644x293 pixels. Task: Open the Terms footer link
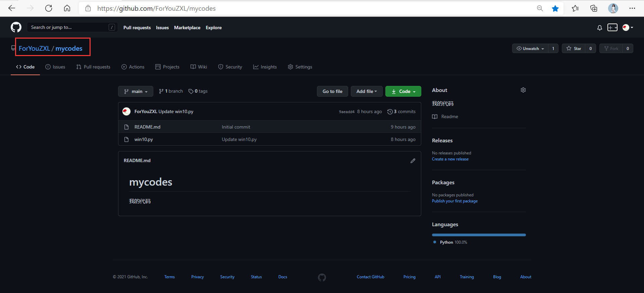pos(169,277)
